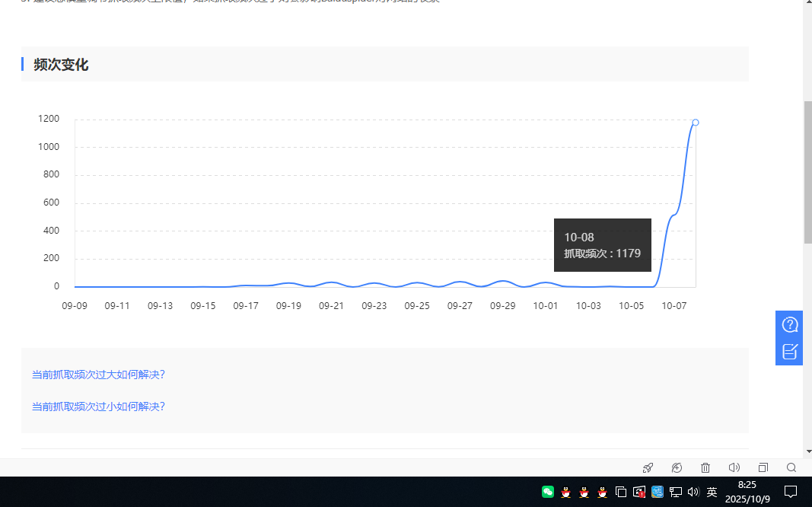812x507 pixels.
Task: Click the tray icon with red alert badge
Action: [x=639, y=492]
